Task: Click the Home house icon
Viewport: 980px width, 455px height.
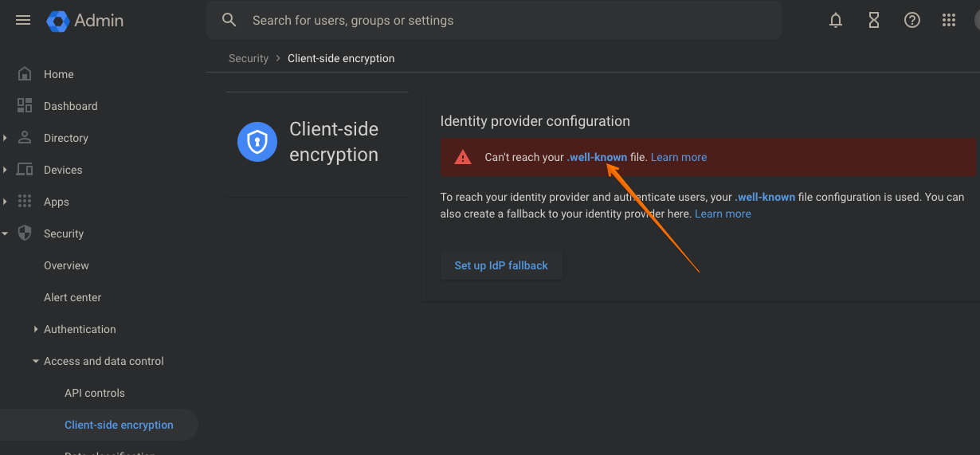Action: click(x=25, y=74)
